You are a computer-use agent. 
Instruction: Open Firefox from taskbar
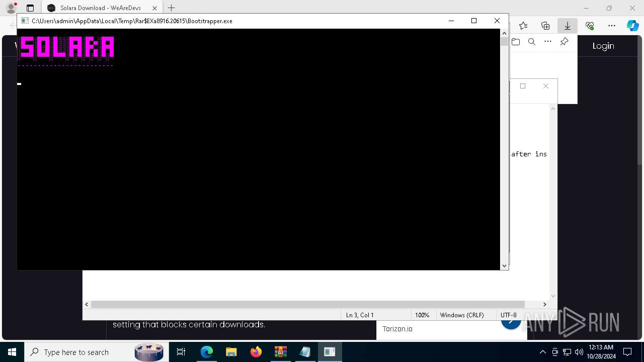[256, 352]
